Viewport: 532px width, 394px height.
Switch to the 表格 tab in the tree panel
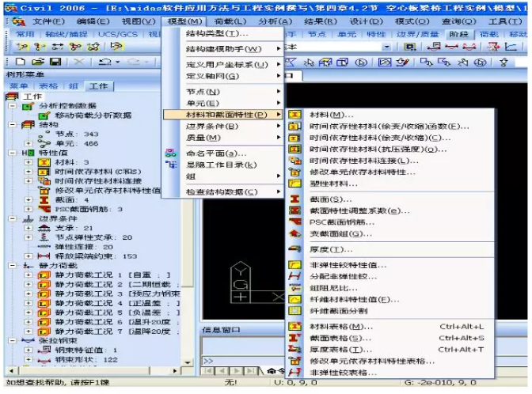pos(48,86)
